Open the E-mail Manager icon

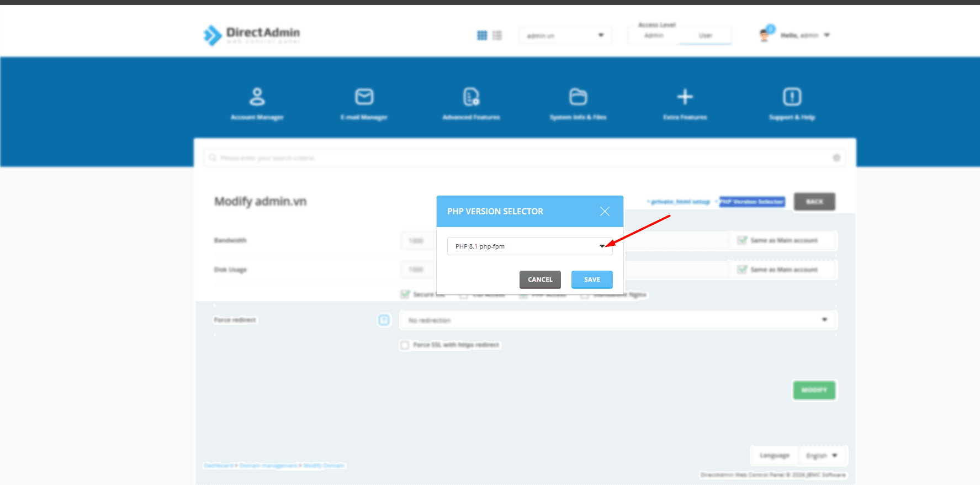(364, 97)
